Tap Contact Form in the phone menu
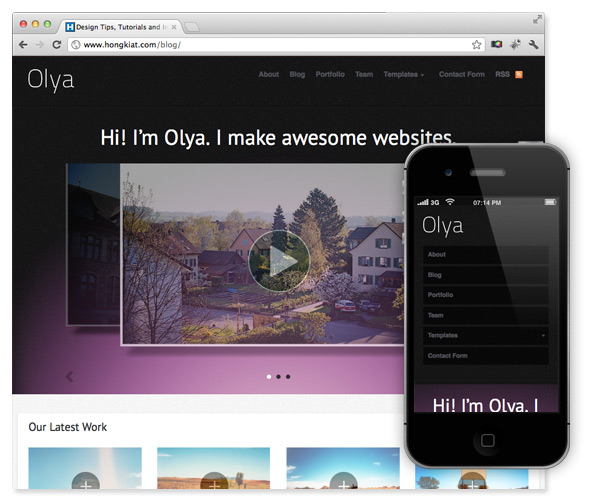Viewport: 600px width, 500px height. tap(486, 356)
